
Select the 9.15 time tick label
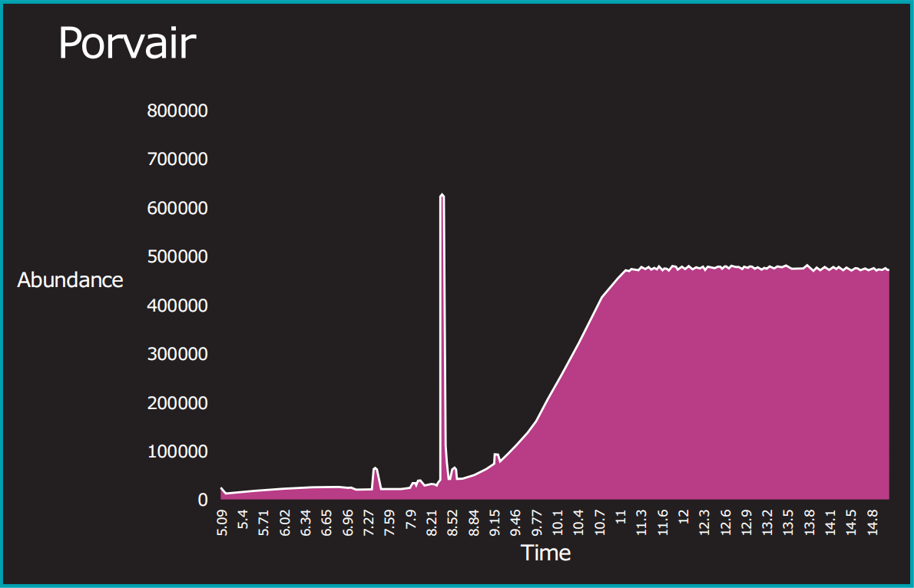(x=495, y=523)
